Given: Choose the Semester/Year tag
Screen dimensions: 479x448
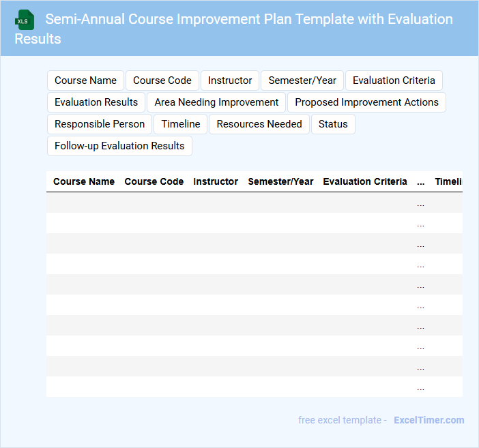Looking at the screenshot, I should coord(302,80).
